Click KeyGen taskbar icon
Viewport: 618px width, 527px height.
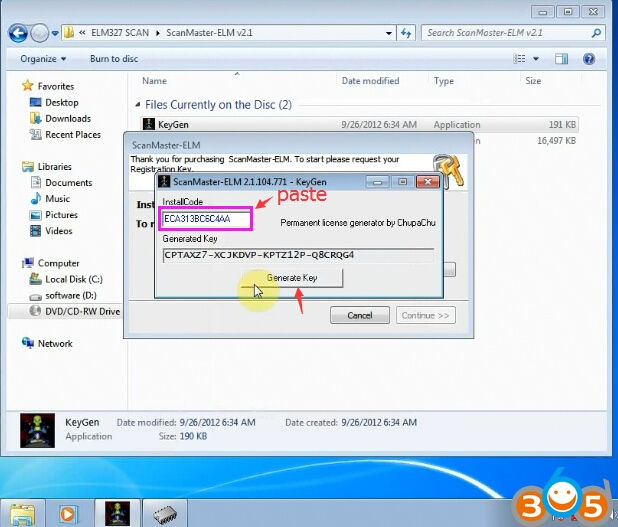117,513
